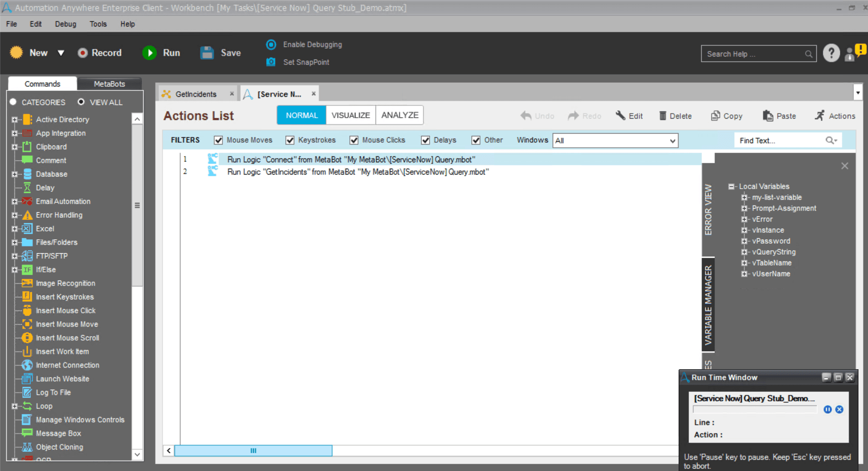Click the Delete button in Actions List
The height and width of the screenshot is (471, 868).
click(x=675, y=116)
